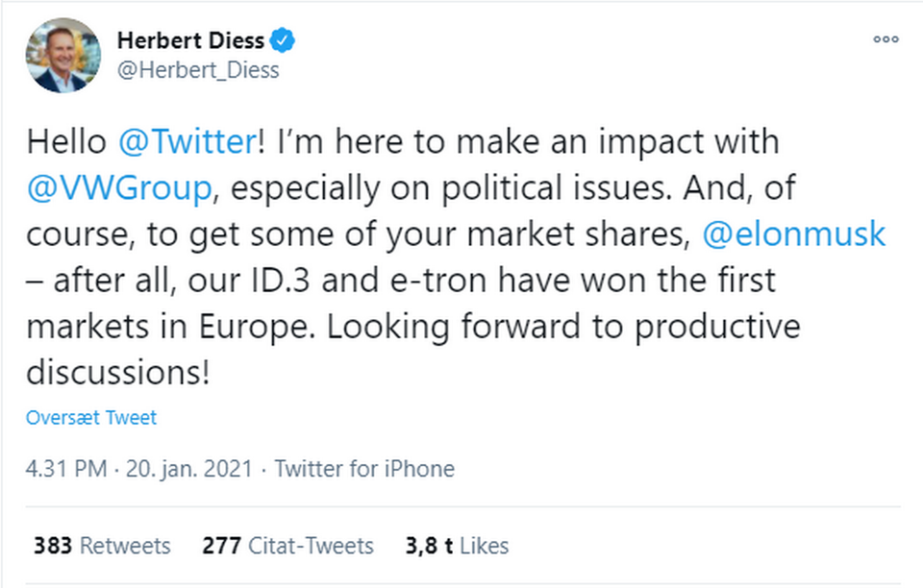Click the word discussions! ending the tweet

pos(117,373)
